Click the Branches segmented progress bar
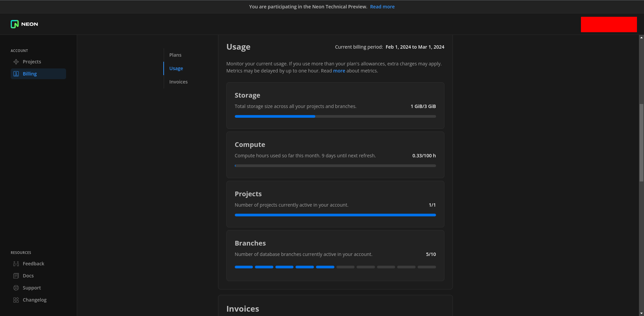This screenshot has height=316, width=644. (x=335, y=267)
